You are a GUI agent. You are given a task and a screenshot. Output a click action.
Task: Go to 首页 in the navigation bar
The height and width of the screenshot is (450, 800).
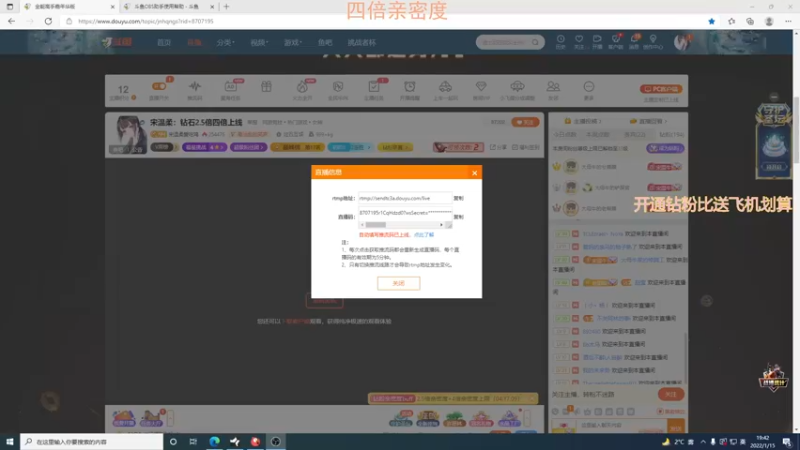tap(164, 42)
